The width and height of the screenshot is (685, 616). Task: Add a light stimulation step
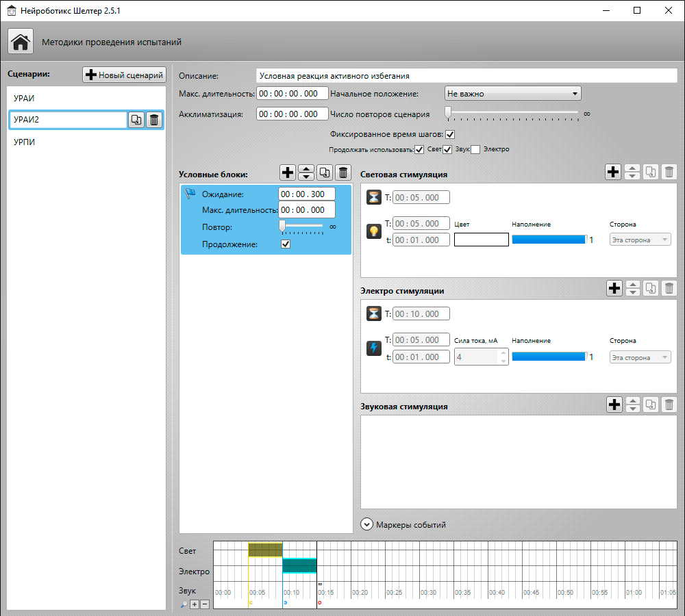(613, 172)
